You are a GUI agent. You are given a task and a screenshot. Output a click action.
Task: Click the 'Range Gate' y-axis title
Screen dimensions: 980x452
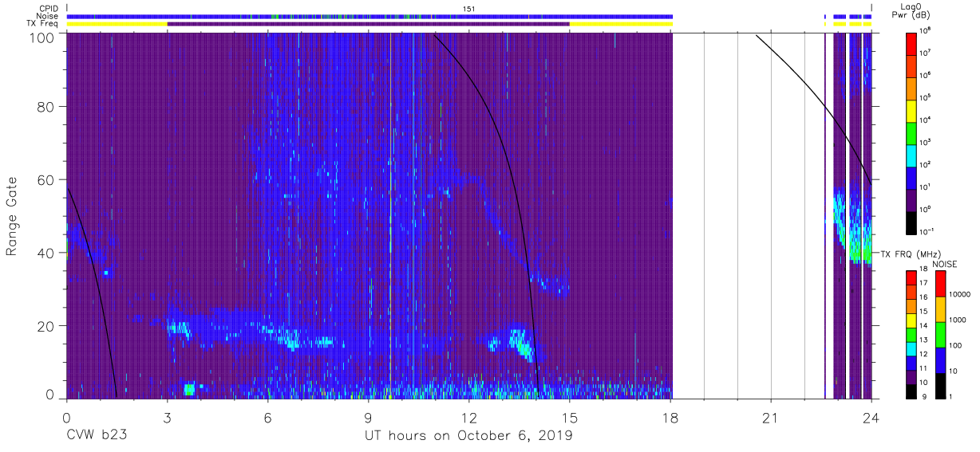12,216
